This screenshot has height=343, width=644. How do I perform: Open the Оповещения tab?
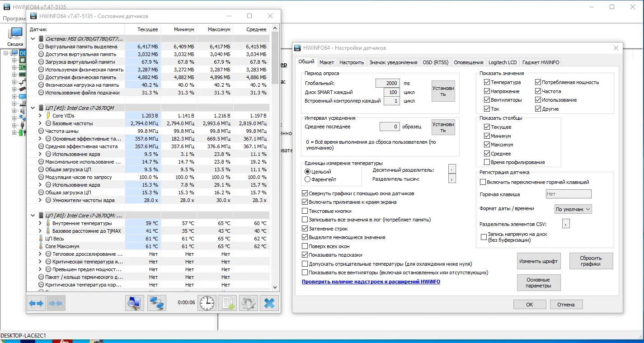(x=468, y=62)
